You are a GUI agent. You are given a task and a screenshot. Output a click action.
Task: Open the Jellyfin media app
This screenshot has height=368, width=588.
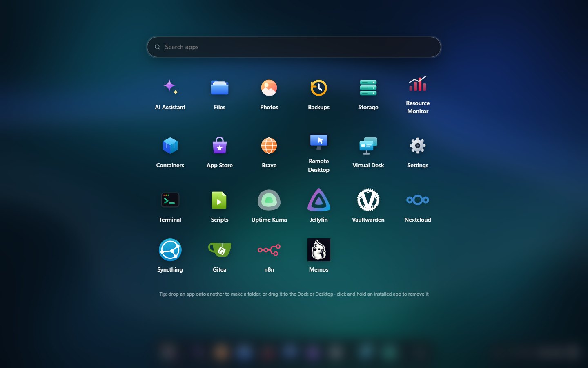(x=318, y=200)
